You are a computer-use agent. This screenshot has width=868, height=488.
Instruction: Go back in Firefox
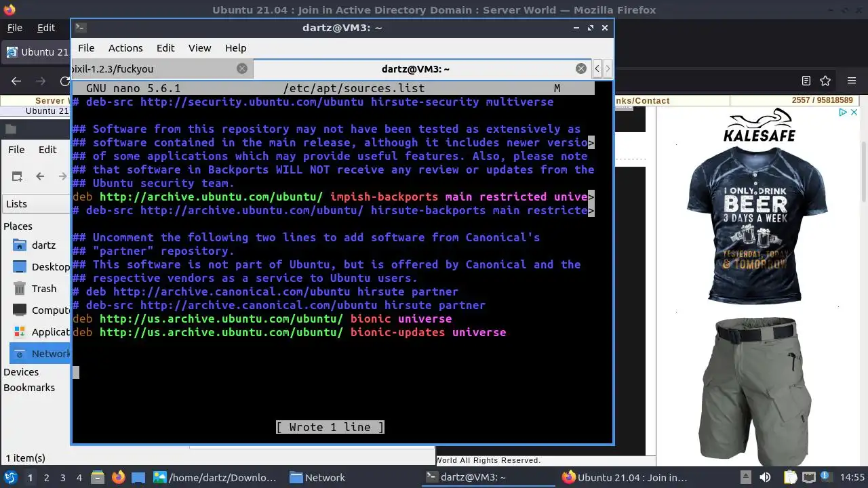click(16, 81)
